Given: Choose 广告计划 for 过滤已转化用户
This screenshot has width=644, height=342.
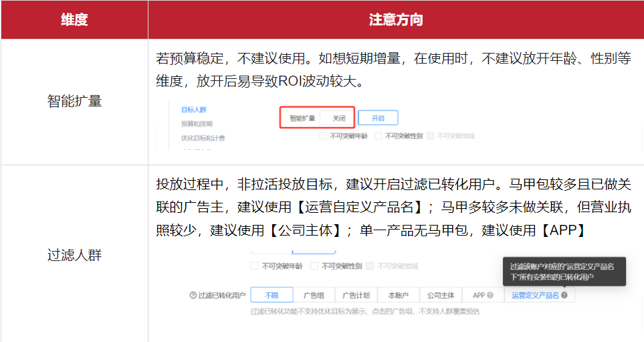Looking at the screenshot, I should point(356,295).
